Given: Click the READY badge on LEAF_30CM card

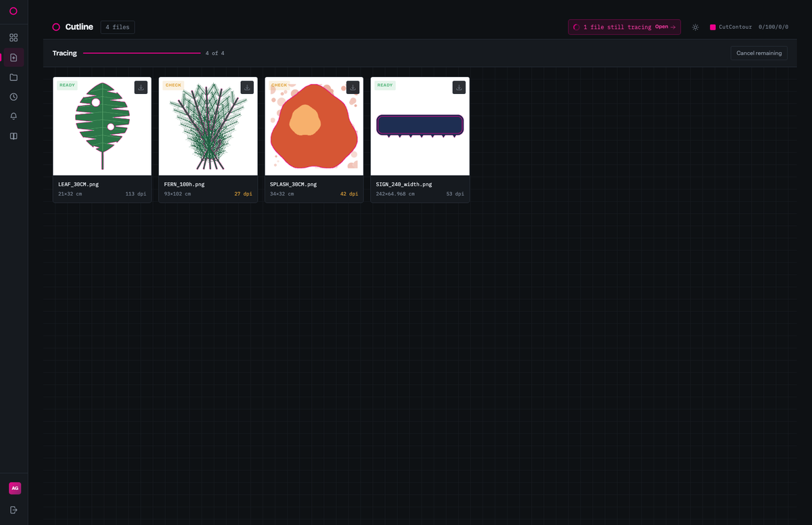Looking at the screenshot, I should [x=67, y=85].
